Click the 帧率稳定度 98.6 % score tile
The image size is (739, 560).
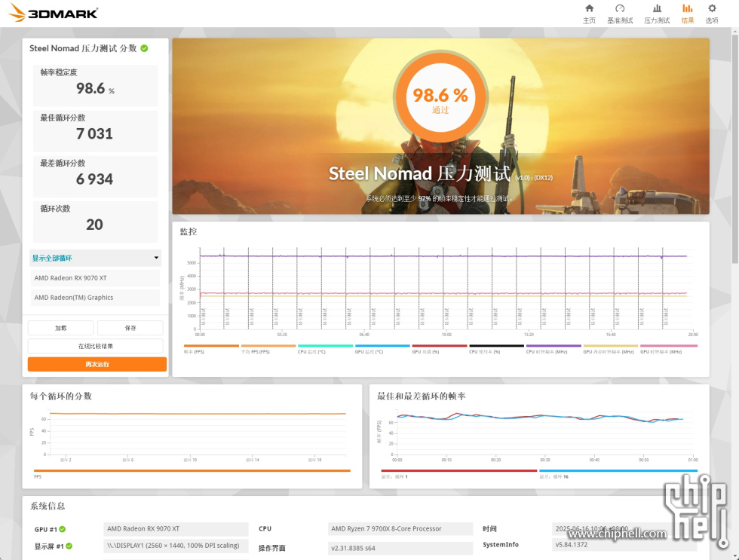point(95,85)
